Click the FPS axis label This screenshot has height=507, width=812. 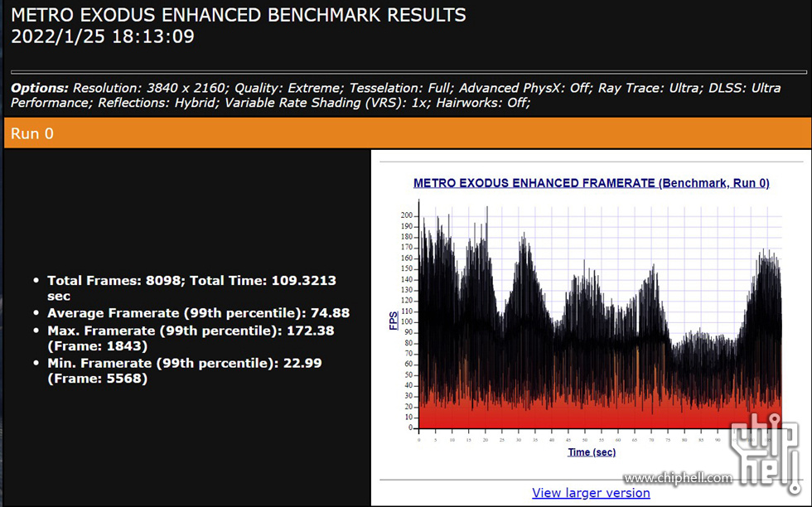(x=394, y=321)
